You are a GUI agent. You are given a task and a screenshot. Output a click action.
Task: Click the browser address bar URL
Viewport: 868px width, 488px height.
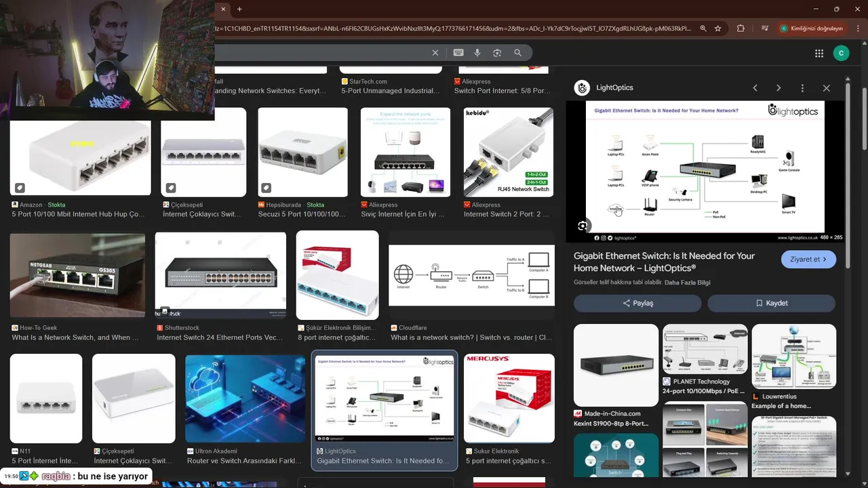pos(453,28)
